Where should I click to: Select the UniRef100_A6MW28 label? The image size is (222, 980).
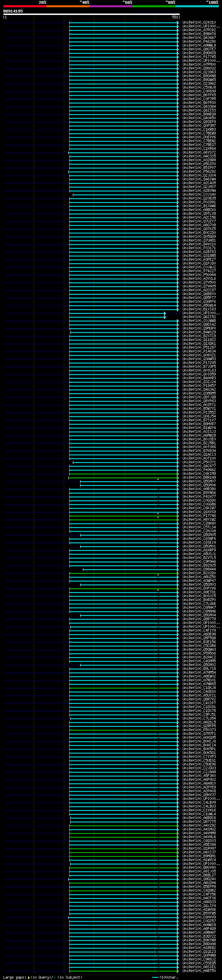coord(199,435)
